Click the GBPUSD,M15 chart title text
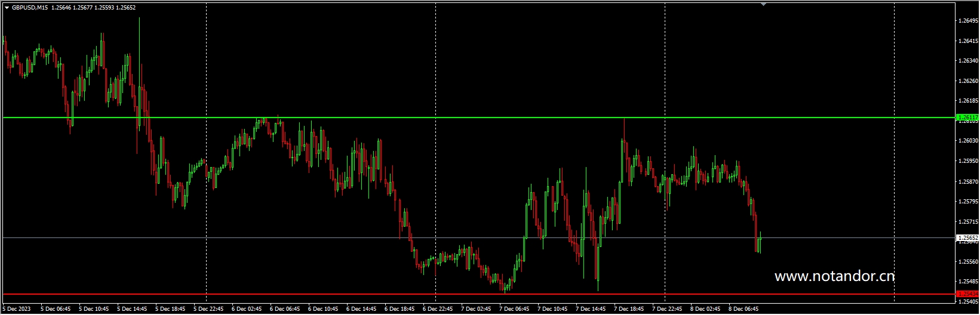This screenshot has height=315, width=980. (30, 8)
